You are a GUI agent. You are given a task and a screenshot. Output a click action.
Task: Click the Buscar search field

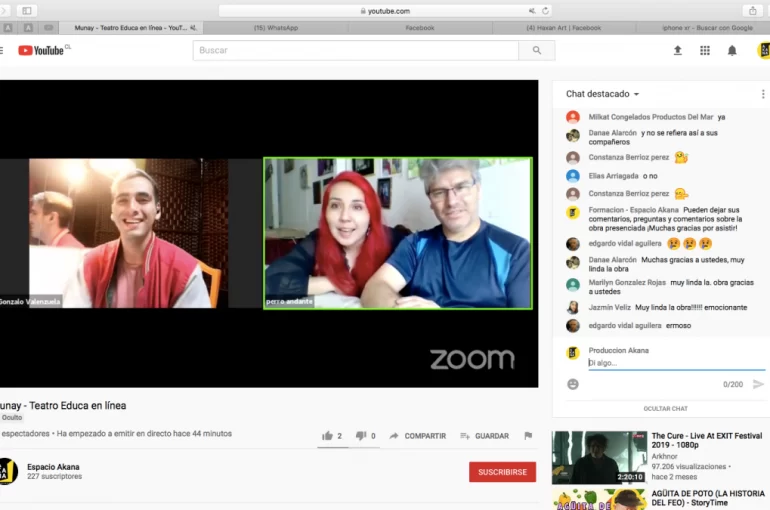[x=356, y=50]
